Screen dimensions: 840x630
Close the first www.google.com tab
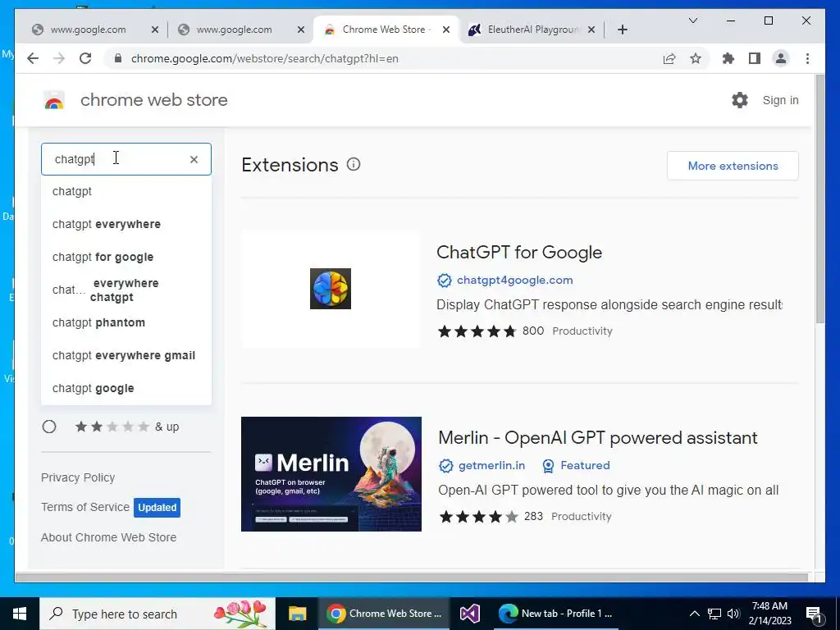click(154, 30)
